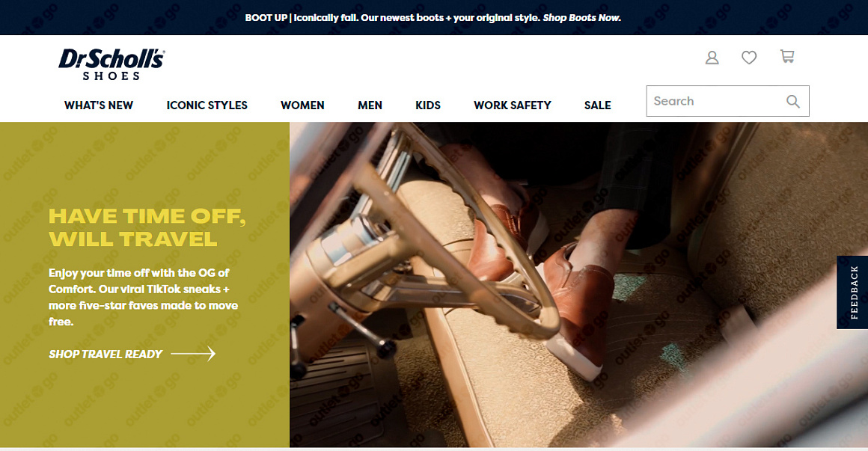Click the loafers hero banner image
Viewport: 868px width, 451px height.
578,284
